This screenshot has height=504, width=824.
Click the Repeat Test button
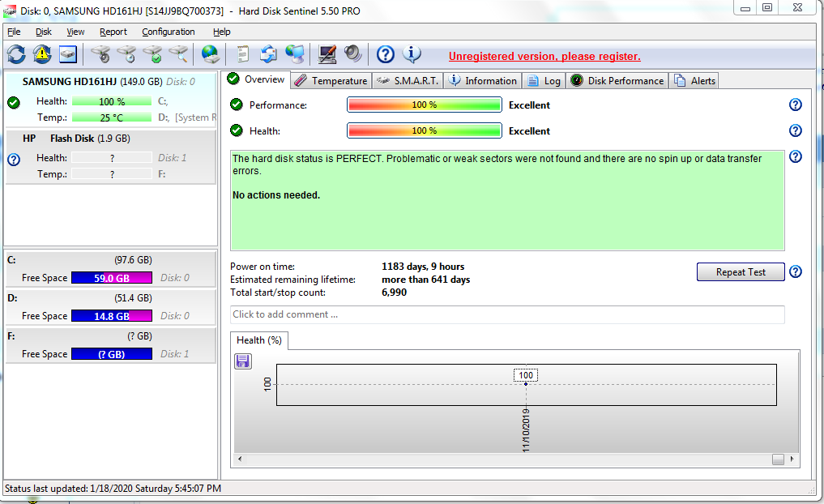point(741,271)
